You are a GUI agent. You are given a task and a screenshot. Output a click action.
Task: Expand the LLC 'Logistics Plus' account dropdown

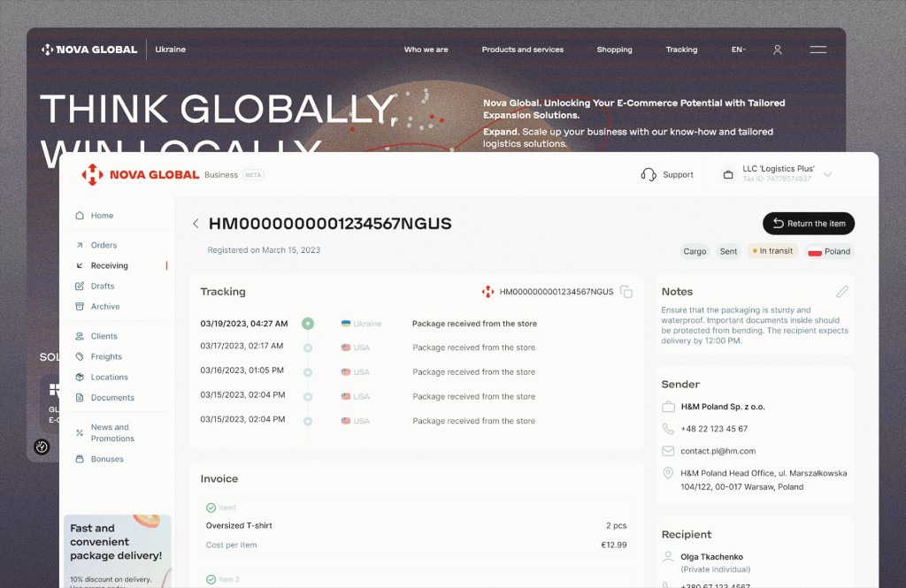827,174
